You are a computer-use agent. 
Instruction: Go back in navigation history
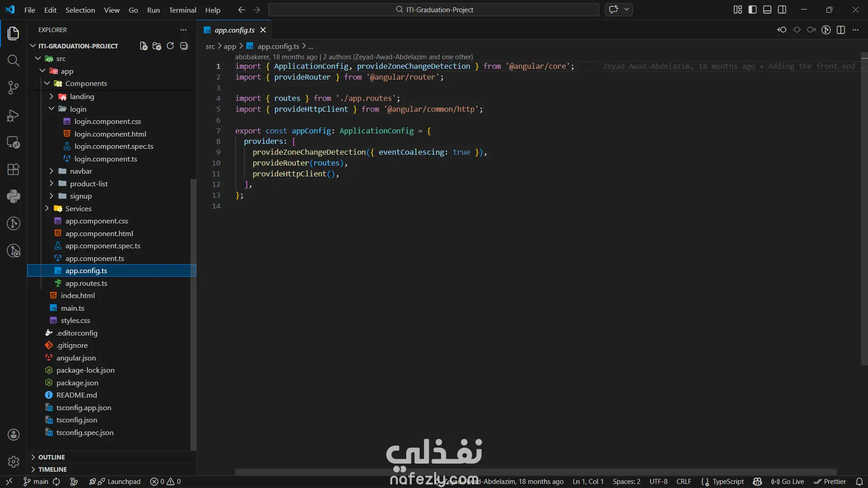[242, 9]
